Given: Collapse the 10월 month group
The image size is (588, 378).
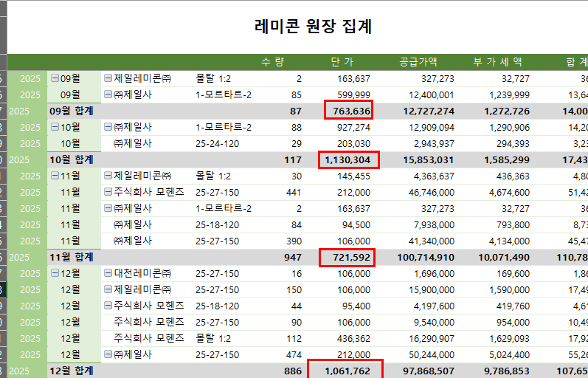Looking at the screenshot, I should pyautogui.click(x=54, y=127).
